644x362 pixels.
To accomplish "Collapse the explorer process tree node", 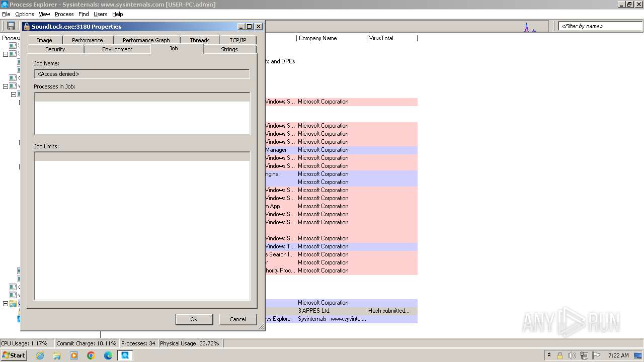I will tap(6, 304).
